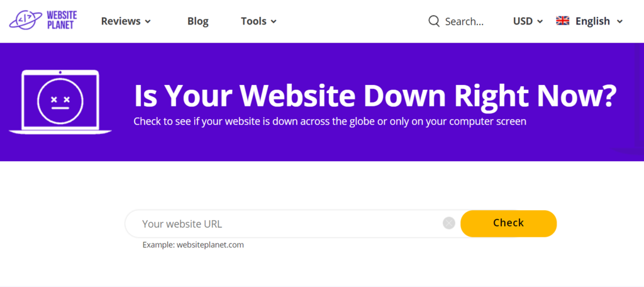The width and height of the screenshot is (644, 287).
Task: Go to the Blog menu item
Action: (x=197, y=21)
